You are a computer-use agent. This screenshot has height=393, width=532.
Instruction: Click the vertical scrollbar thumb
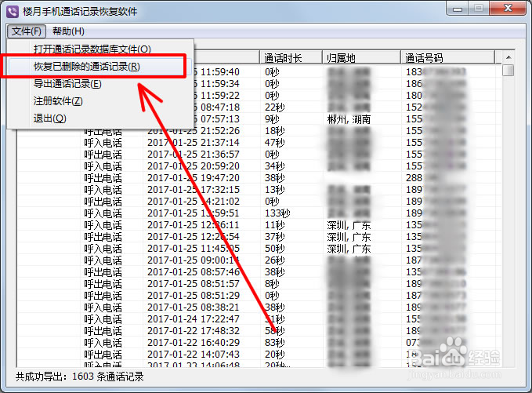(x=508, y=71)
